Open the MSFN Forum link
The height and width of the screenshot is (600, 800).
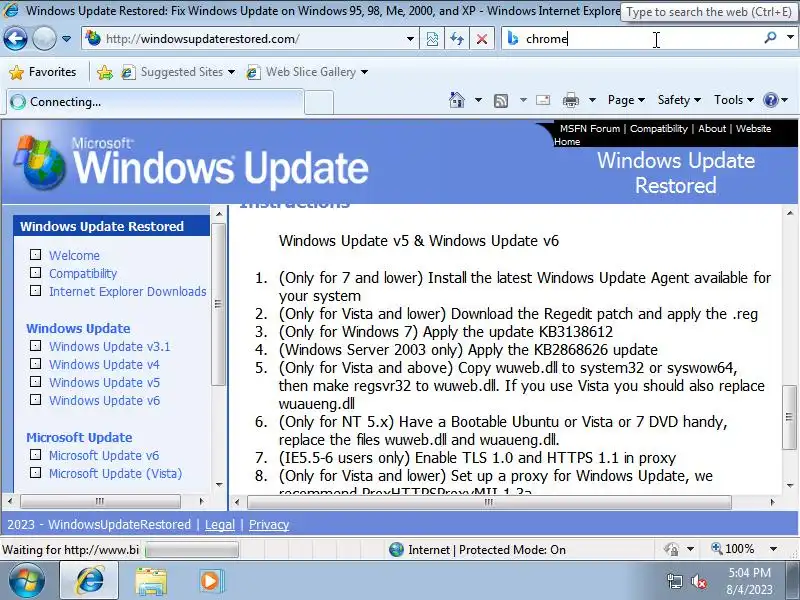(590, 129)
